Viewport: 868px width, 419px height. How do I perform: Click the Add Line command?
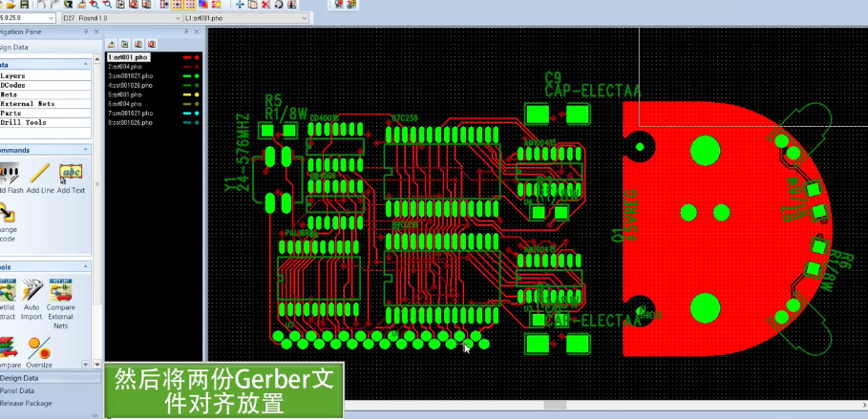[x=40, y=178]
